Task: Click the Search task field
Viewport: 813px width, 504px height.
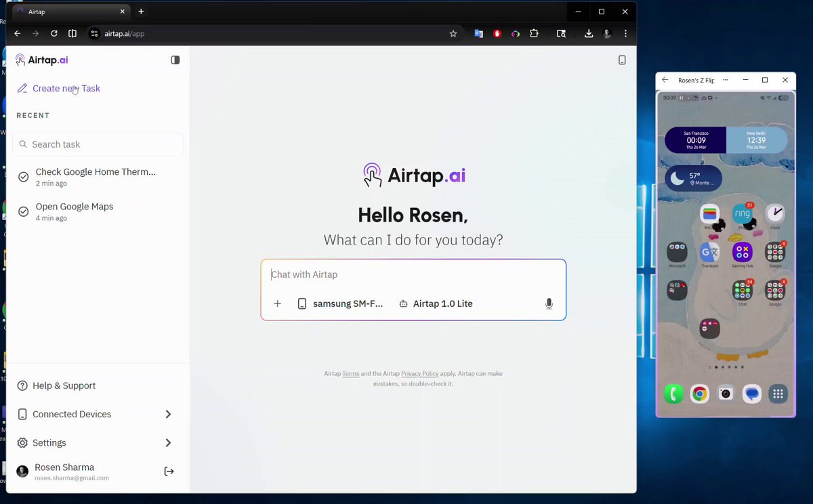Action: (x=98, y=144)
